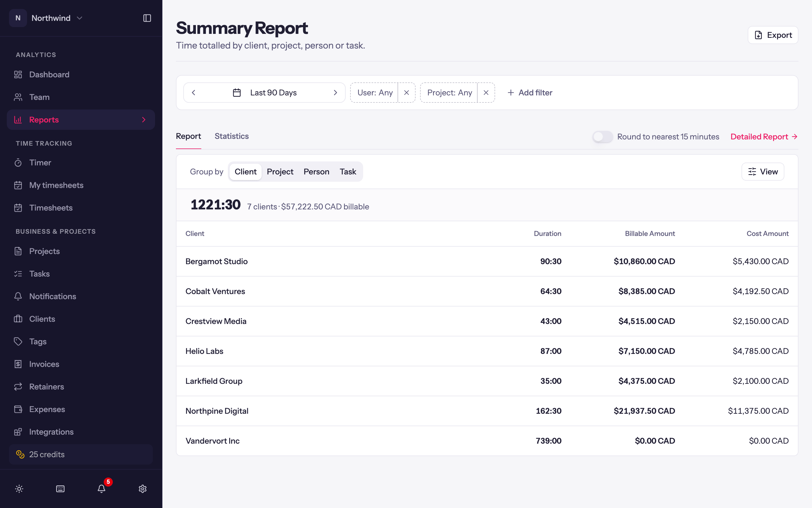The width and height of the screenshot is (812, 508).
Task: Collapse the sidebar panel icon
Action: click(x=147, y=18)
